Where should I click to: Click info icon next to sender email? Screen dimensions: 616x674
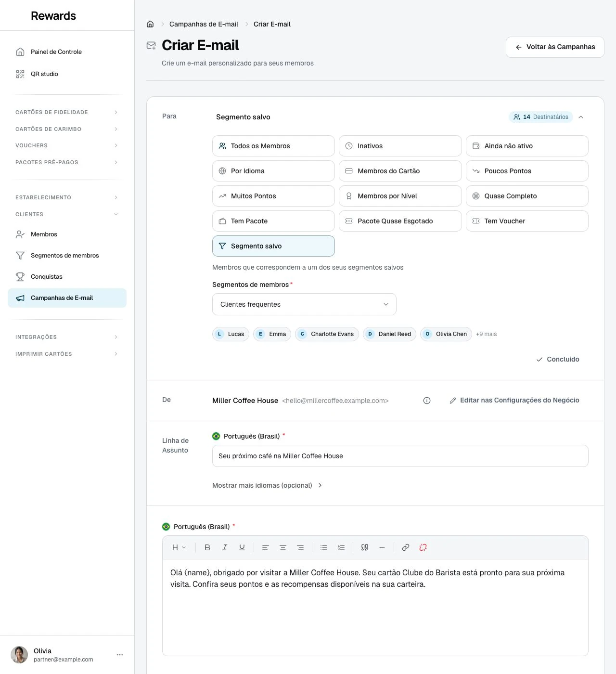pyautogui.click(x=427, y=401)
